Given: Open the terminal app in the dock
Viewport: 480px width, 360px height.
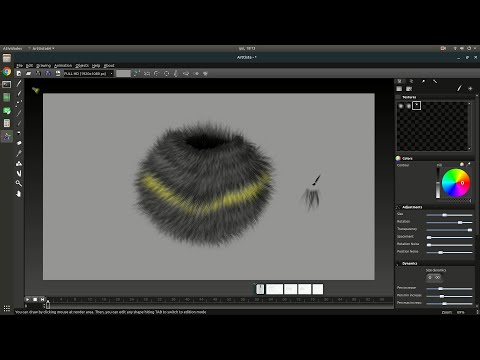Looking at the screenshot, I should coord(7,85).
